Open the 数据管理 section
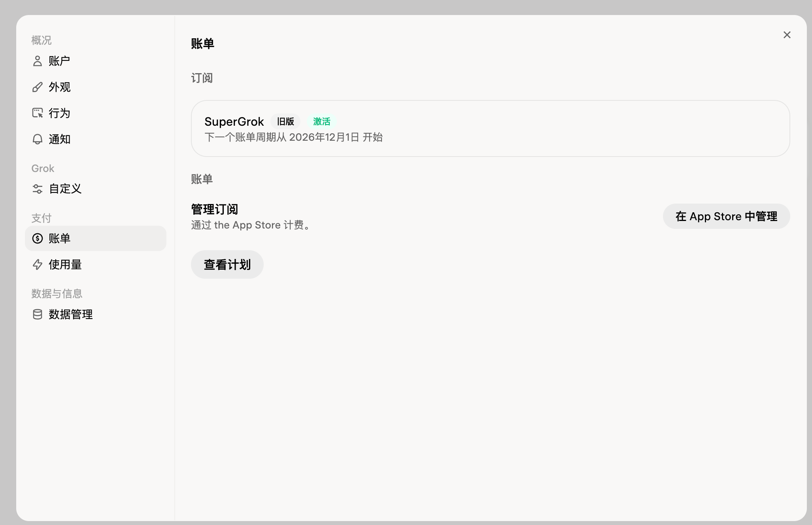This screenshot has width=812, height=525. (95, 314)
